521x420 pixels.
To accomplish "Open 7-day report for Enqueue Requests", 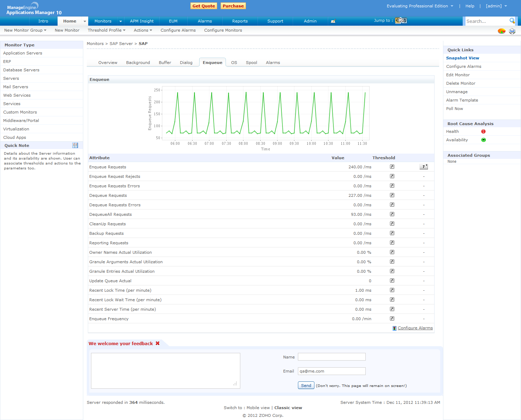I will coord(424,167).
